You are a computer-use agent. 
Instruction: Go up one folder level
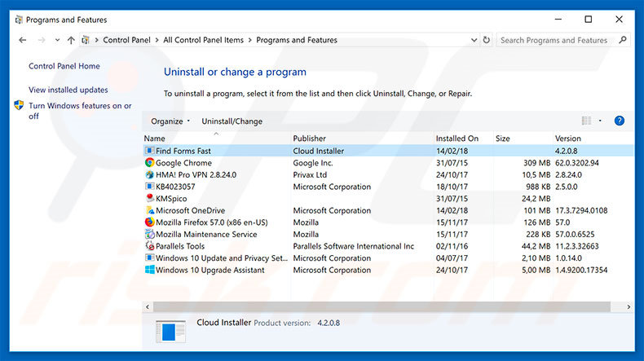click(71, 40)
